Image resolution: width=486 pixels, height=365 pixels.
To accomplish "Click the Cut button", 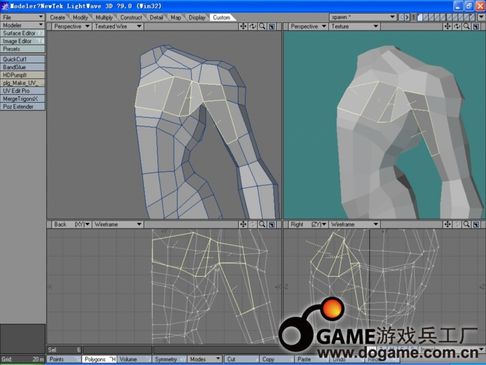I will (241, 359).
